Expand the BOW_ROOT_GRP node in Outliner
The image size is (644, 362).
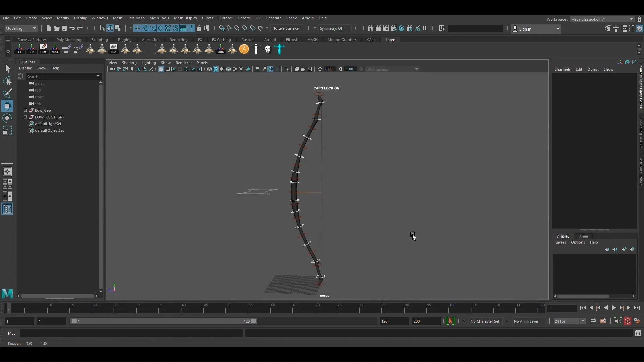point(25,117)
